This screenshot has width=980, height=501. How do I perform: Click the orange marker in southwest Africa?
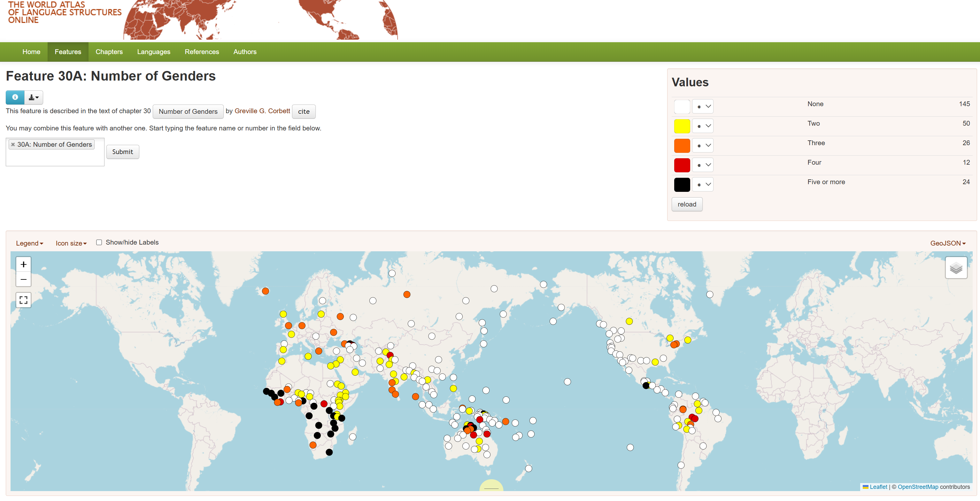pos(313,445)
